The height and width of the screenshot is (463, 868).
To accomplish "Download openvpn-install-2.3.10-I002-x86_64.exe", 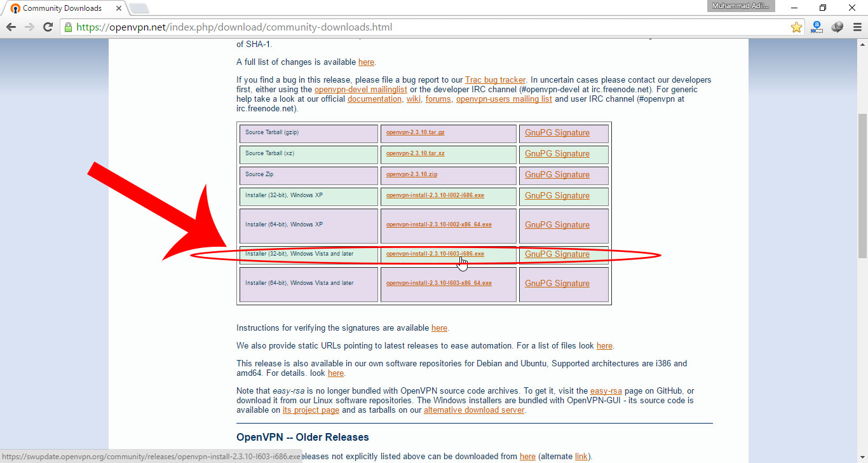I will click(438, 225).
